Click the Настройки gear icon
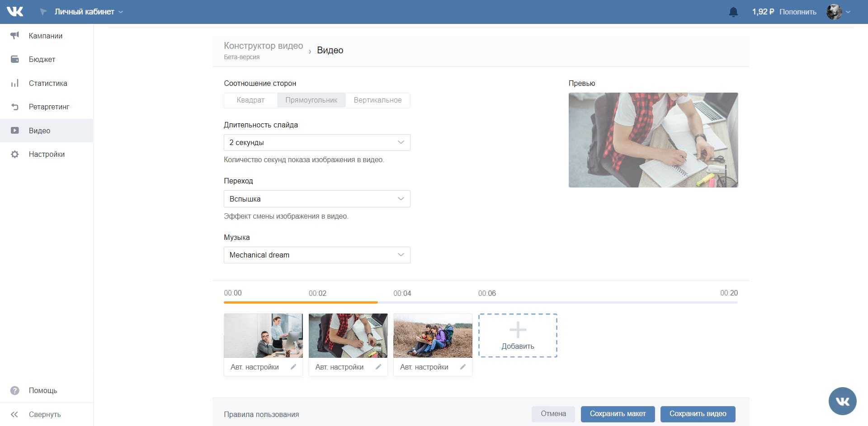Screen dimensions: 868x426 15,154
